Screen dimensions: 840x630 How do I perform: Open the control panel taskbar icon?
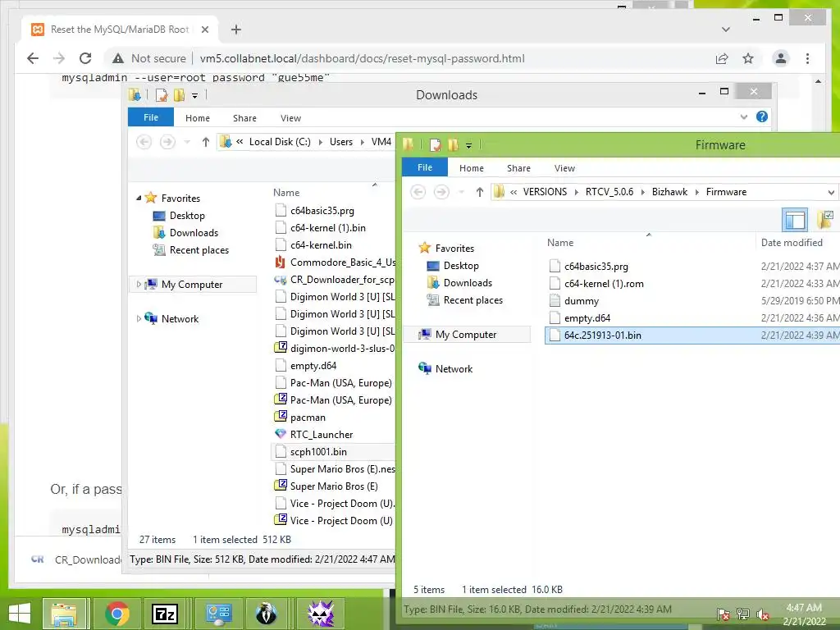point(217,614)
